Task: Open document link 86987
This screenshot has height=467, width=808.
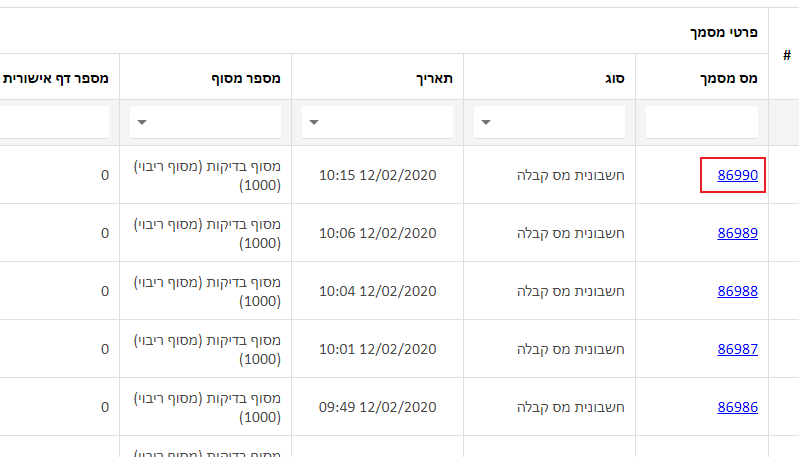Action: (x=737, y=349)
